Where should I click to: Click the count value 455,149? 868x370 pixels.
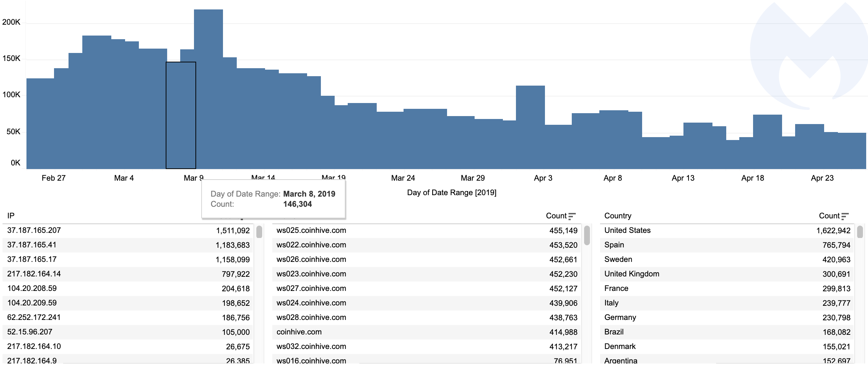tap(563, 231)
